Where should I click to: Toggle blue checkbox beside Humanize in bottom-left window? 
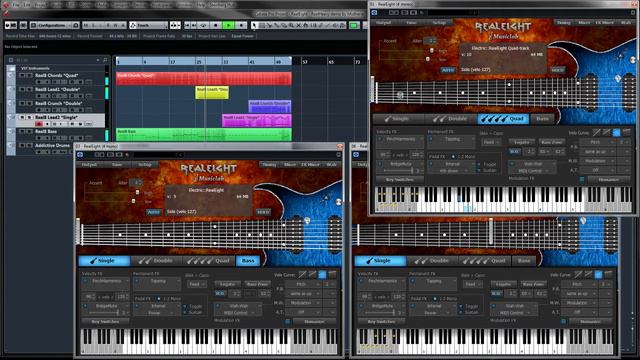pos(287,322)
